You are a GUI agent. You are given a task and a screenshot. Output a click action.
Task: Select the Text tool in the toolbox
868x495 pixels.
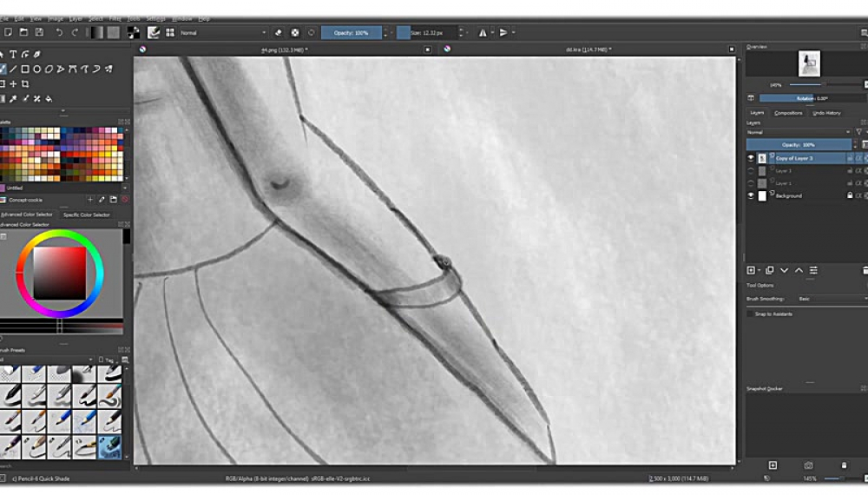13,55
